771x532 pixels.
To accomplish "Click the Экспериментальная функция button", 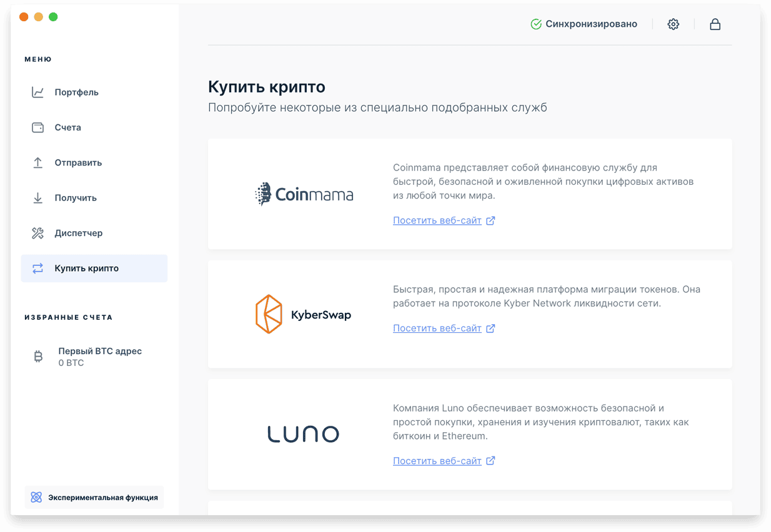I will pyautogui.click(x=94, y=498).
